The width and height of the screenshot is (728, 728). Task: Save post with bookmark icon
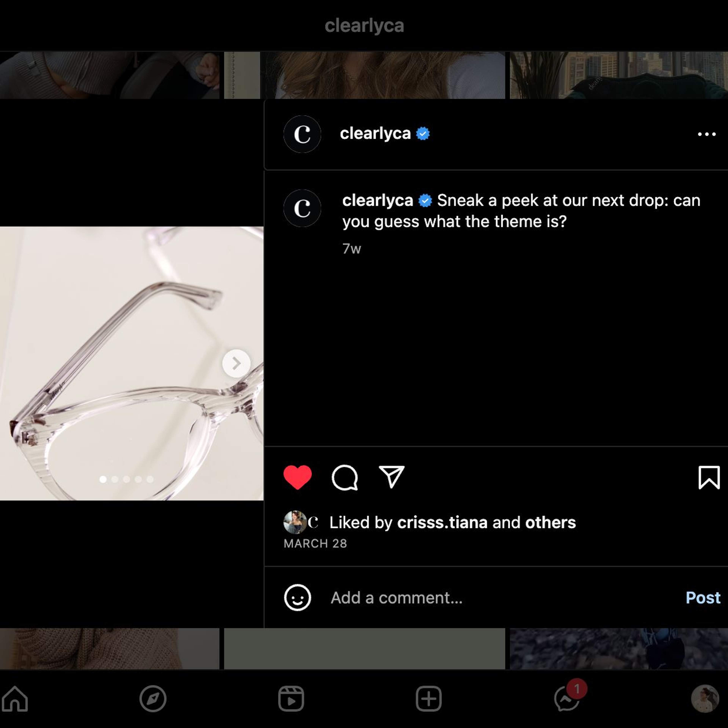(709, 477)
